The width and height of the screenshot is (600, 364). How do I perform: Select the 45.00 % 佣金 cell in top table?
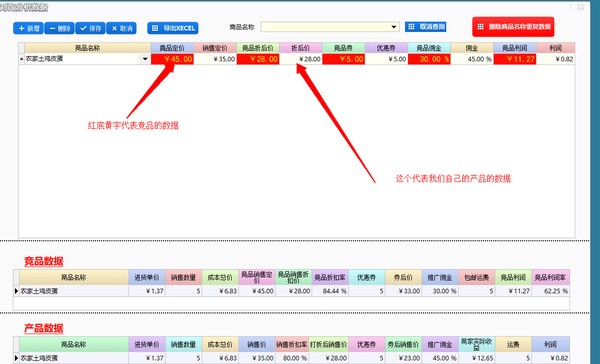(472, 59)
